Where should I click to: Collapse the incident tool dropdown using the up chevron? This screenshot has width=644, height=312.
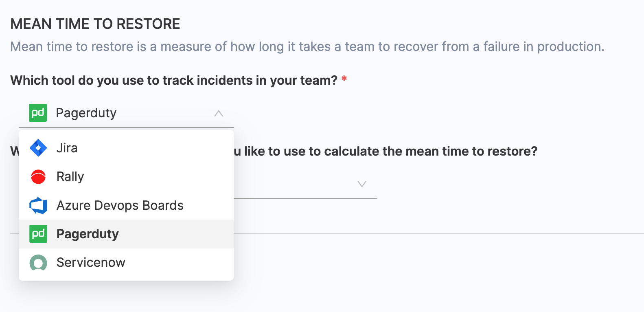[219, 113]
